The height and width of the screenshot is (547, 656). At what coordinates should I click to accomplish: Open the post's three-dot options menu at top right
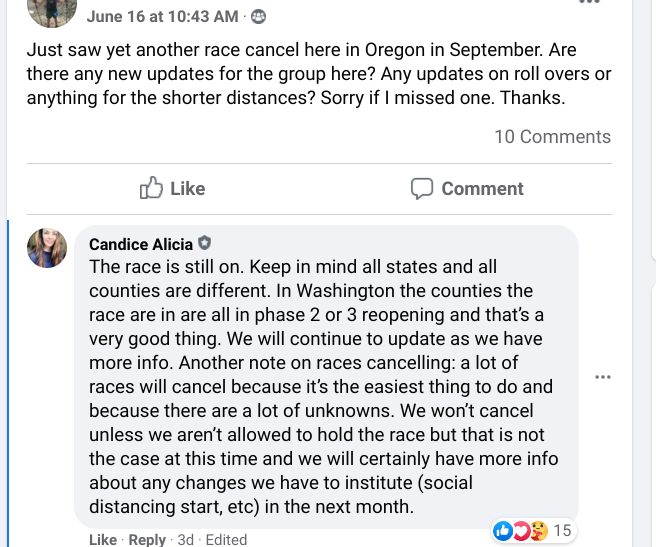click(x=590, y=3)
